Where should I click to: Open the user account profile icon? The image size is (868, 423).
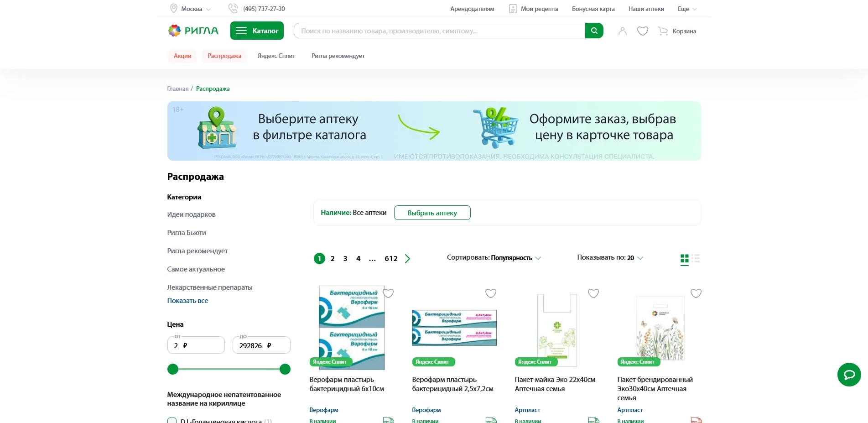(622, 31)
